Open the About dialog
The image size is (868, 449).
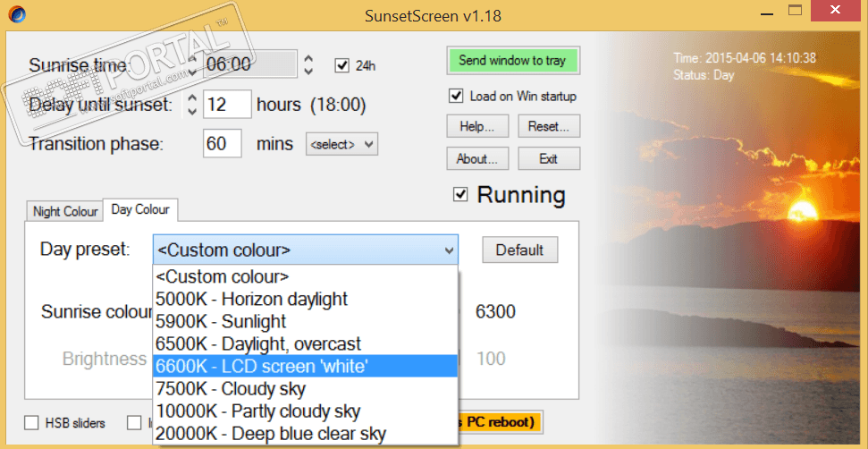coord(477,159)
